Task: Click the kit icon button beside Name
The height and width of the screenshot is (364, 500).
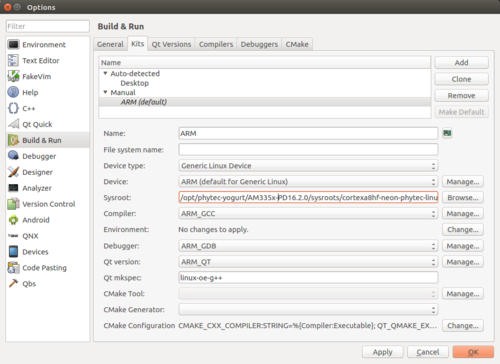Action: [x=447, y=133]
